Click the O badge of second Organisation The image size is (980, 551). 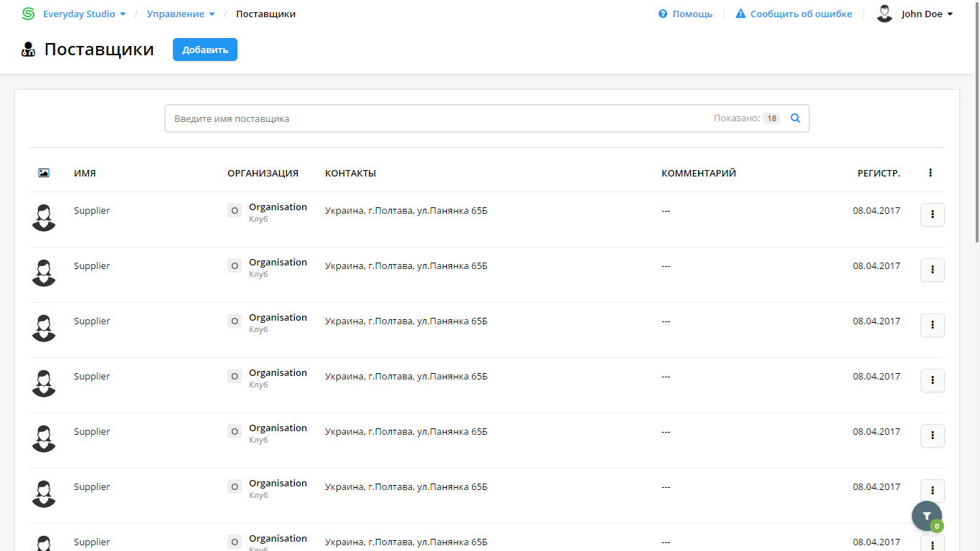tap(235, 265)
